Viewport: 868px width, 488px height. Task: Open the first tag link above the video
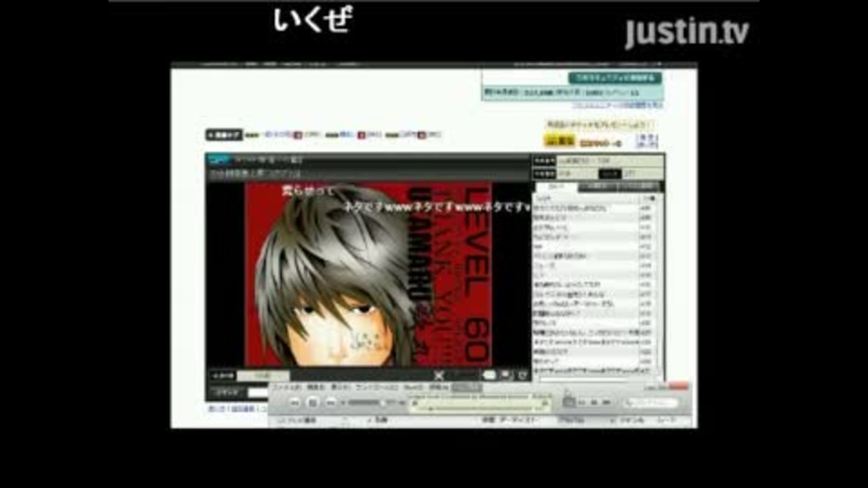[x=278, y=135]
